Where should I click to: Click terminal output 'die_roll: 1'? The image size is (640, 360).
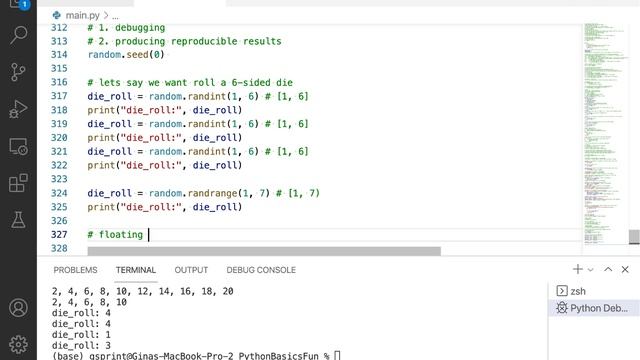pos(81,335)
